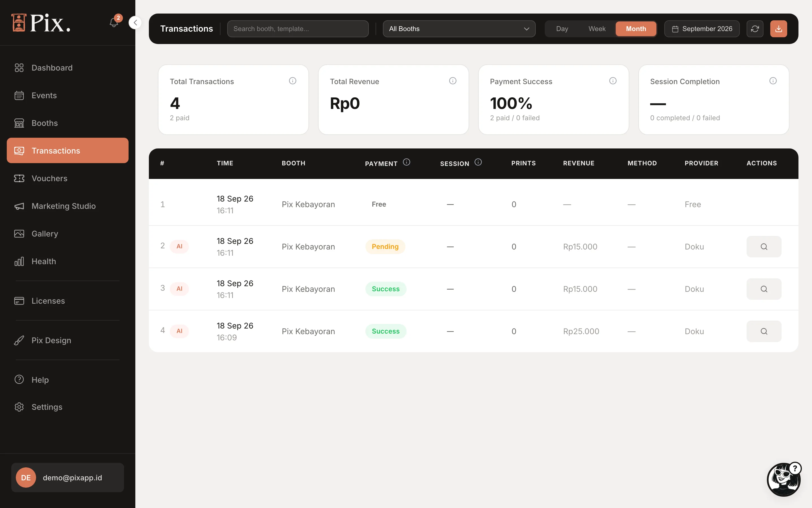This screenshot has height=508, width=812.
Task: Click the REVENUE column header
Action: coord(579,163)
